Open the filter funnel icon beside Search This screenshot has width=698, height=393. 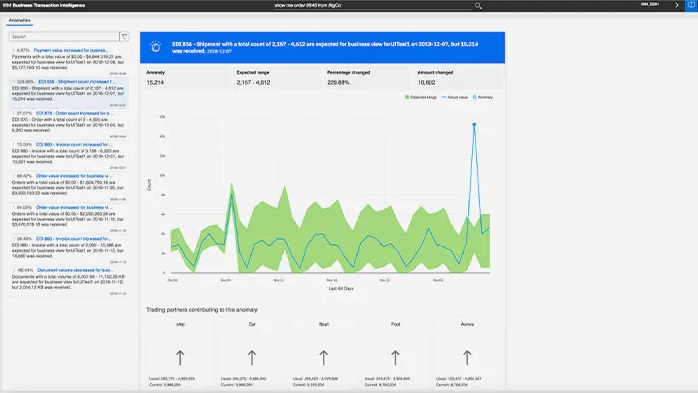[124, 36]
